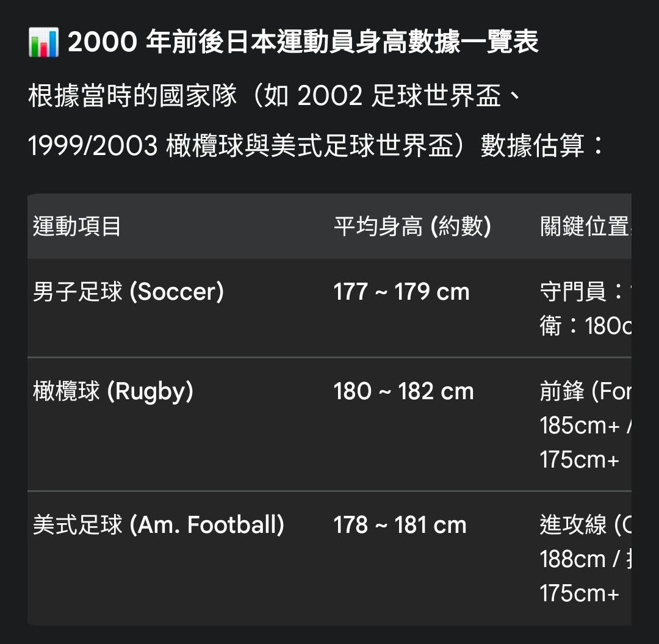Select the 美式足球 (Am. Football) row label
This screenshot has width=659, height=644.
click(159, 526)
